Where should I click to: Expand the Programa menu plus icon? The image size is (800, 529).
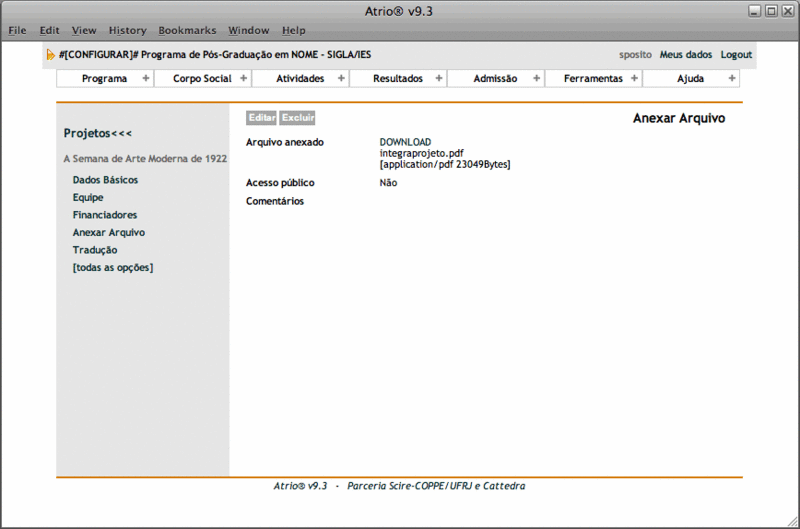145,78
